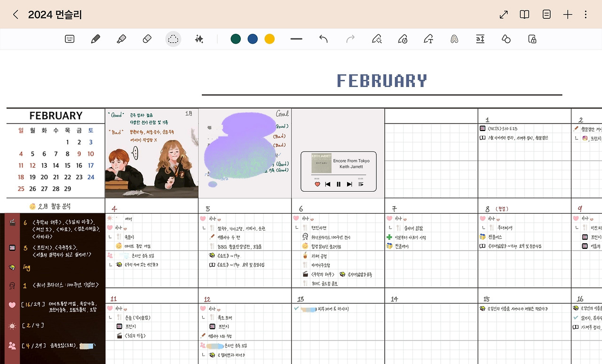Image resolution: width=602 pixels, height=364 pixels.
Task: Click the day 11 date number in planner
Action: click(x=113, y=299)
